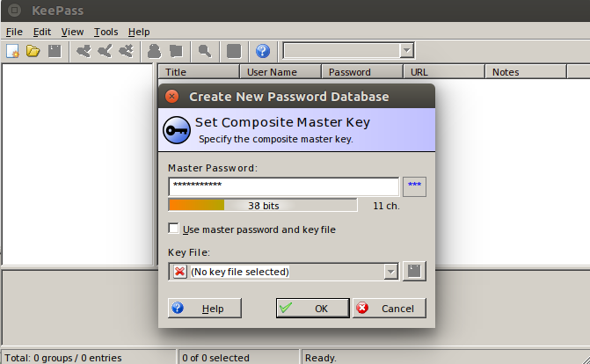
Task: Click the Find magnifier toolbar icon
Action: [x=205, y=51]
